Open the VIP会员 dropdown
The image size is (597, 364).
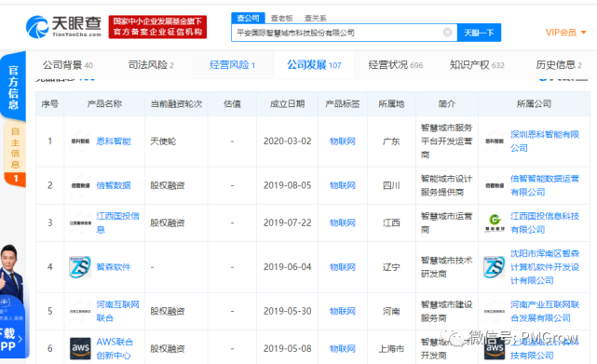click(x=565, y=33)
